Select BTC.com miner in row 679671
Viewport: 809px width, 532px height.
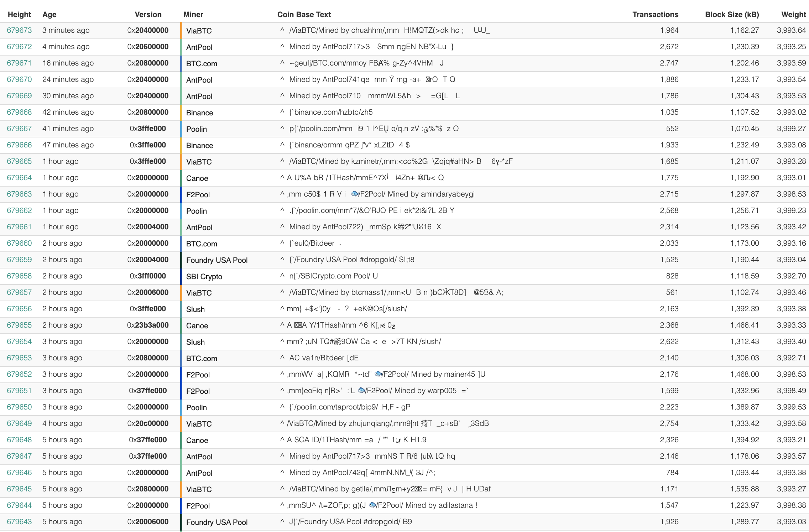tap(202, 64)
